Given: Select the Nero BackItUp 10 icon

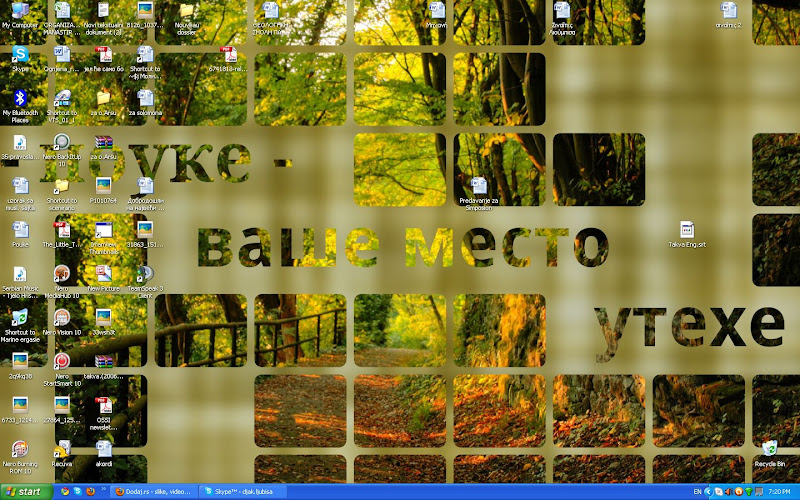Looking at the screenshot, I should 62,151.
